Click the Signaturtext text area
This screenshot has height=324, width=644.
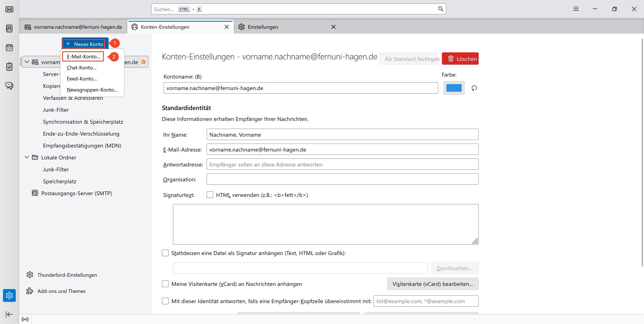pos(326,224)
